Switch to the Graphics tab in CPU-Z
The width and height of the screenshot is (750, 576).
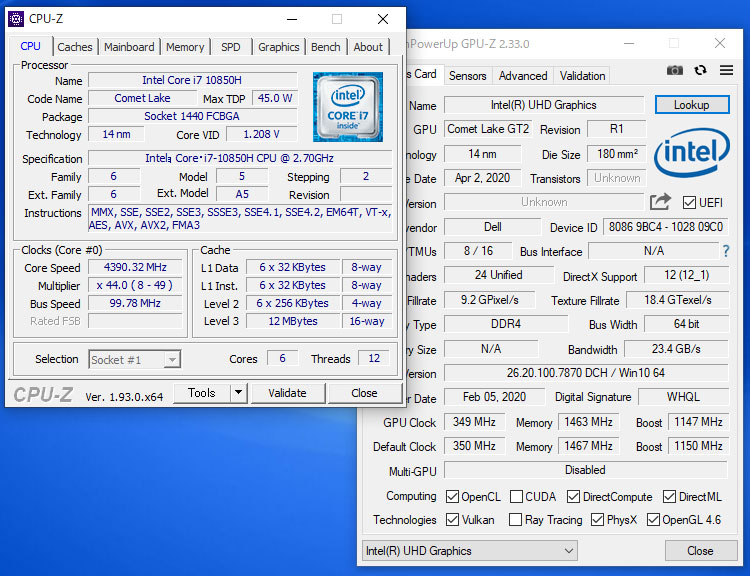279,47
